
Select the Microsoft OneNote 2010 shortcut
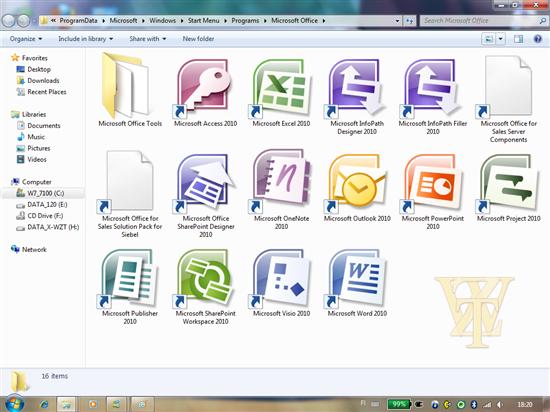(x=281, y=189)
